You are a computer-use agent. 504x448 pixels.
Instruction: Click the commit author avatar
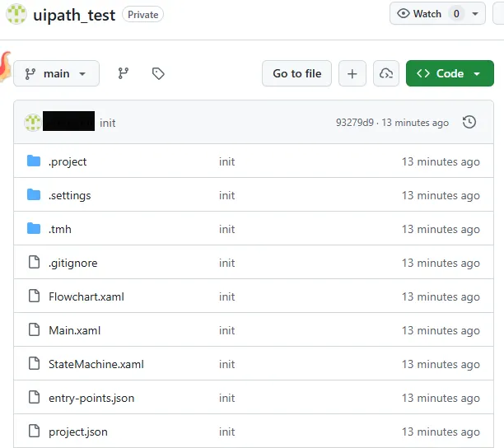pyautogui.click(x=32, y=123)
